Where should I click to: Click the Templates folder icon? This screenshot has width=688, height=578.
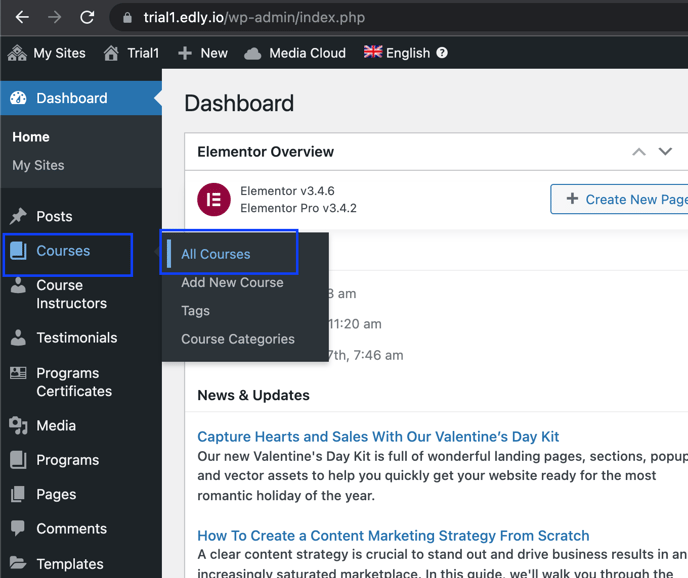point(18,563)
